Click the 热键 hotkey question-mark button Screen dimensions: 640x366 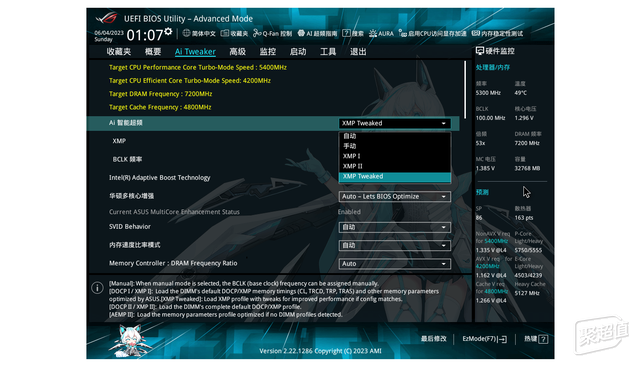coord(543,339)
